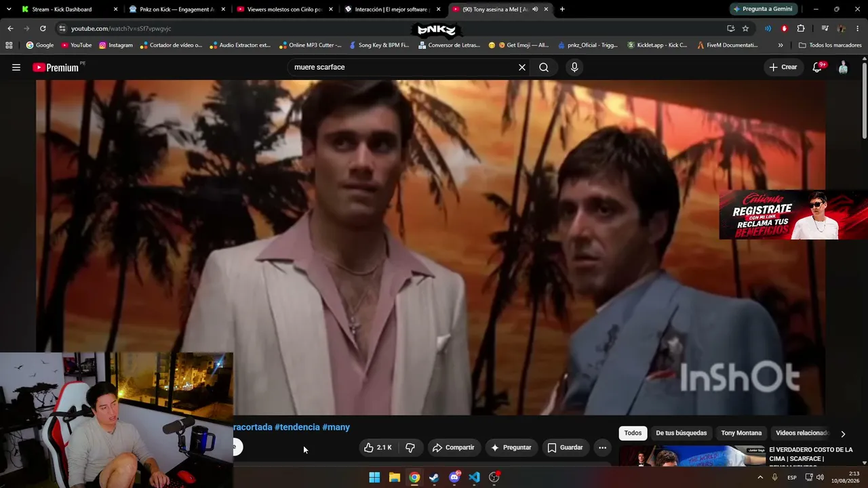Open the Song Key & BPM Finder bookmark
868x488 pixels.
(x=378, y=45)
